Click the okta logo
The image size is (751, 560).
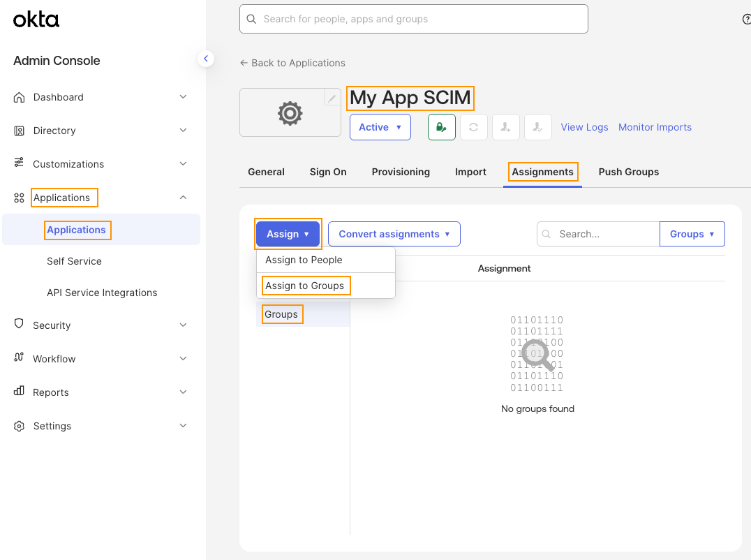(36, 20)
